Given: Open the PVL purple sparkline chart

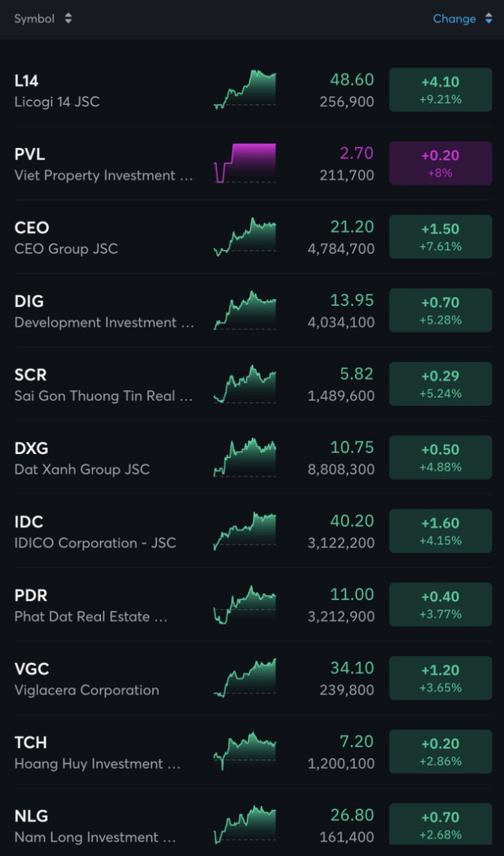Looking at the screenshot, I should pos(245,163).
